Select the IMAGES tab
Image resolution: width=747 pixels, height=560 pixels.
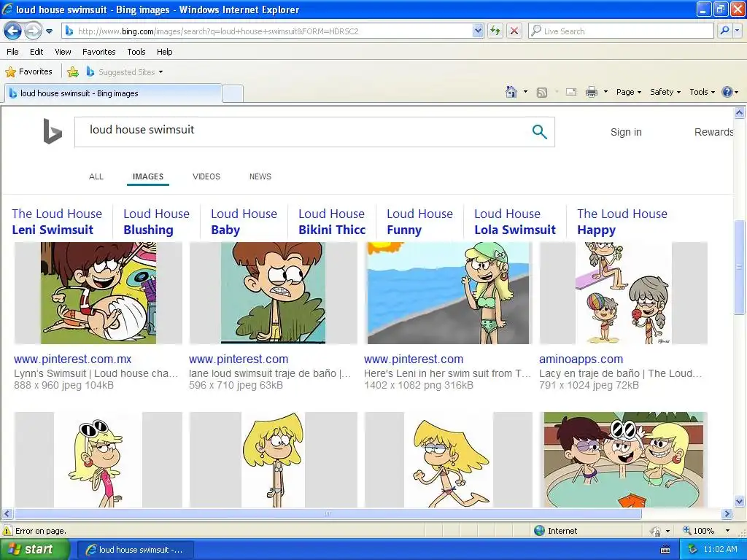click(148, 176)
